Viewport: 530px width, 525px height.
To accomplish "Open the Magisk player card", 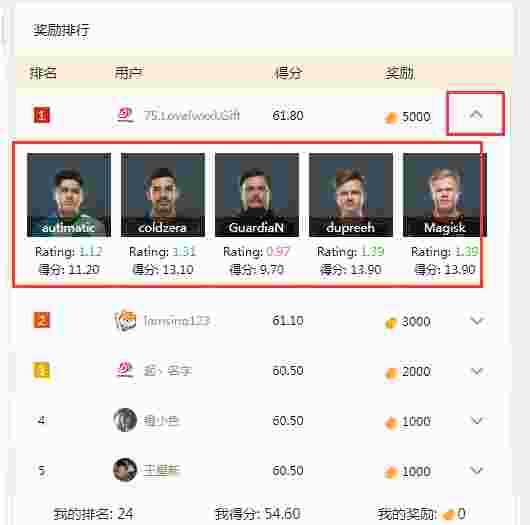I will tap(445, 195).
